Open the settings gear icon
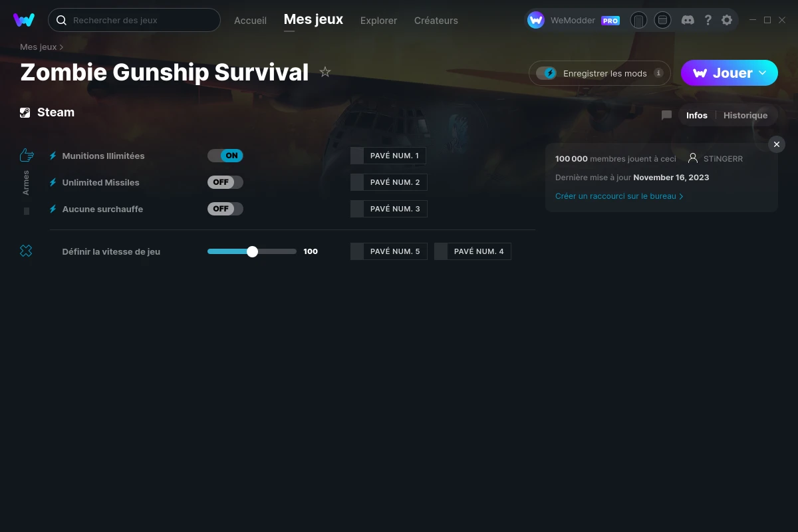Image resolution: width=798 pixels, height=532 pixels. (727, 20)
